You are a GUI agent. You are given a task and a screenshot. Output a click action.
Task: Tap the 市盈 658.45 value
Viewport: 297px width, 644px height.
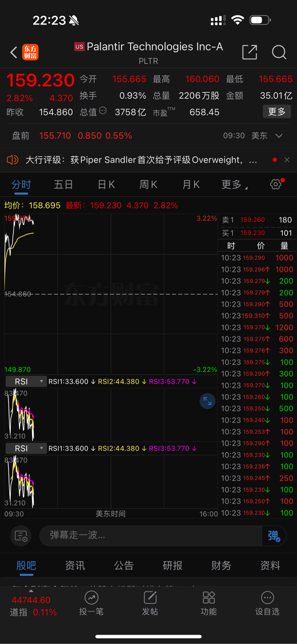tap(204, 112)
